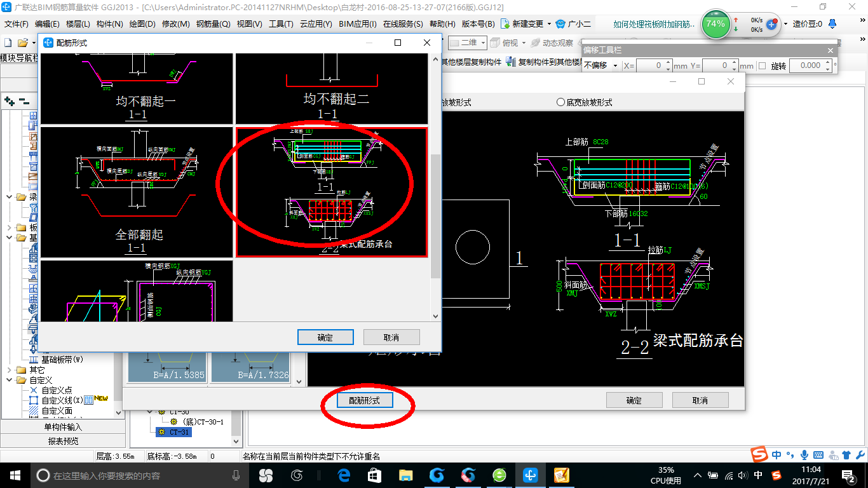Expand 其它 folder in tree
Viewport: 868px width, 488px height.
[x=10, y=370]
